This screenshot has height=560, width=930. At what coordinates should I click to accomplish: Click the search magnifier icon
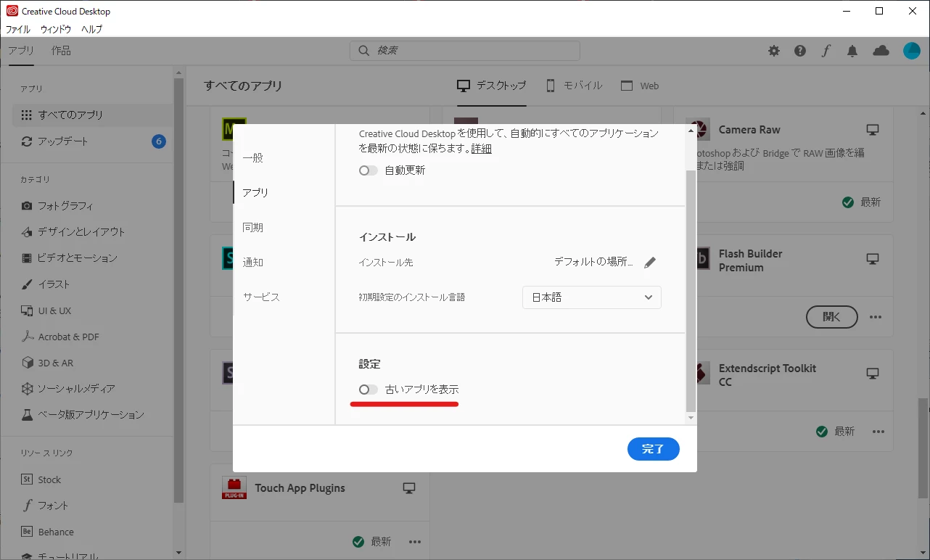(x=363, y=51)
